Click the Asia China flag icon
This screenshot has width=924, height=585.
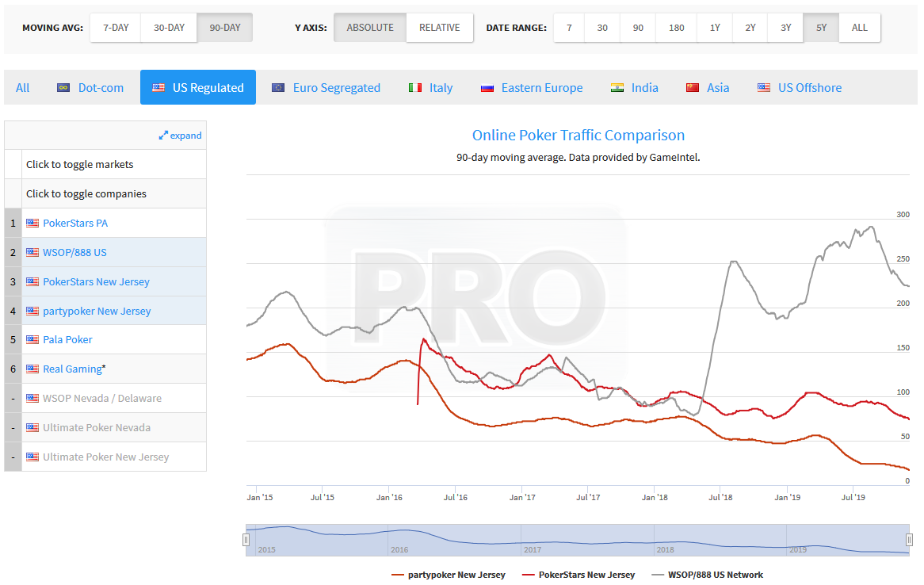tap(693, 88)
